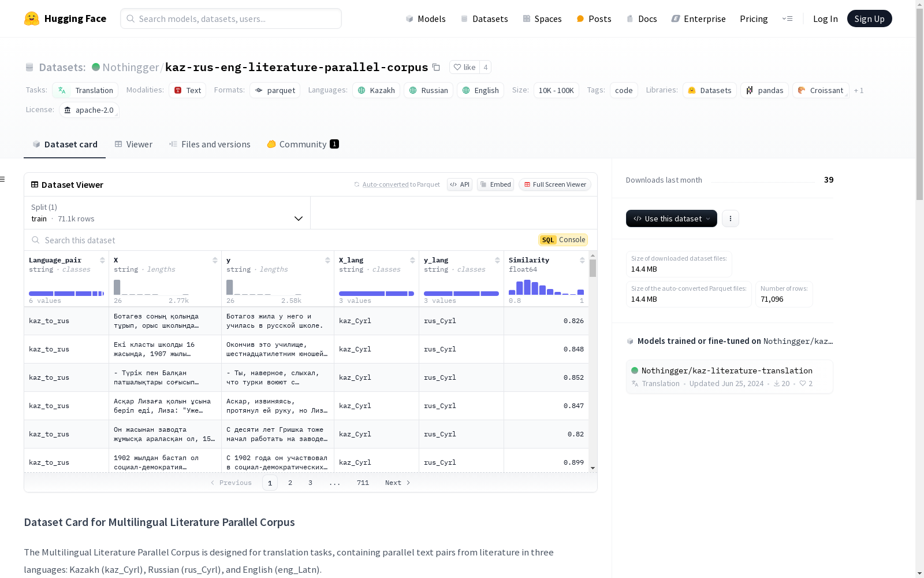Viewport: 924px width, 578px height.
Task: Open the Pricing page
Action: pyautogui.click(x=754, y=18)
